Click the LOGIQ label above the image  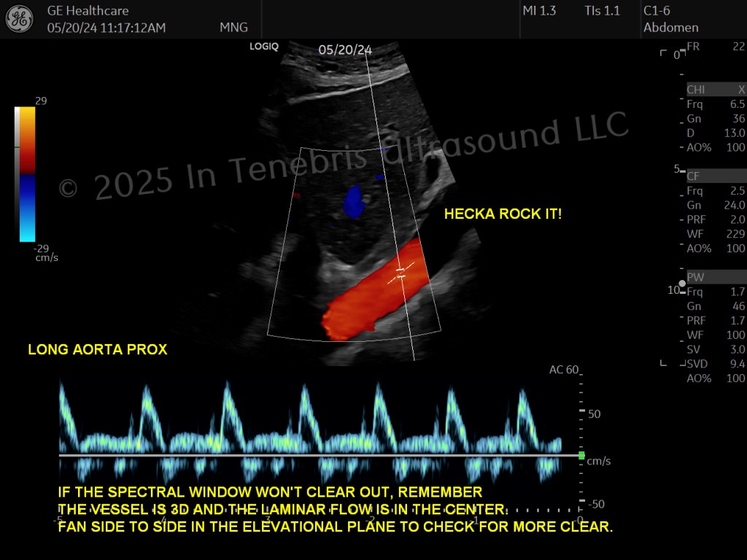(264, 46)
